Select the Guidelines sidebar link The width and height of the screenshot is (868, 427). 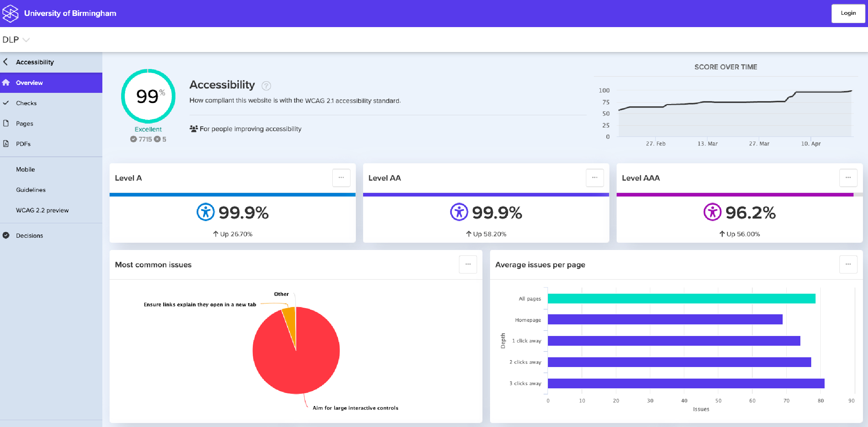31,190
